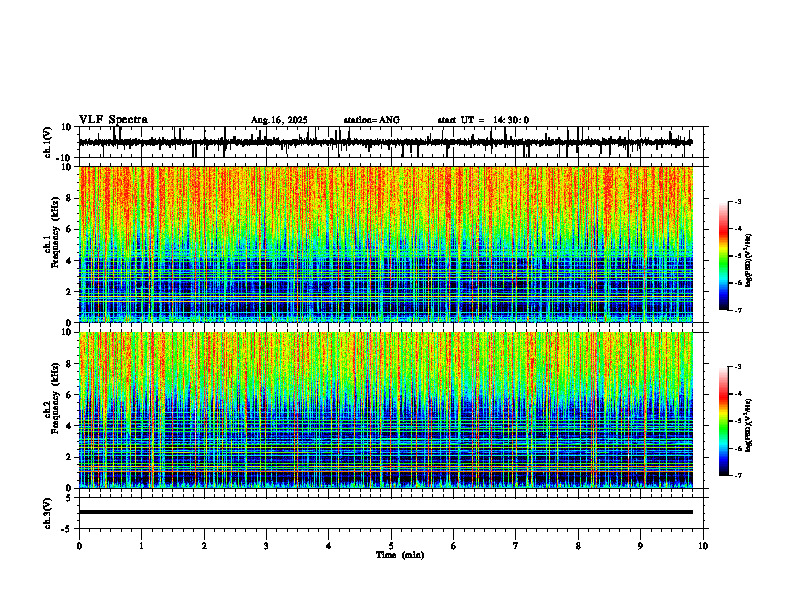
Task: Select the ch.3(V) axis label
Action: coord(48,513)
